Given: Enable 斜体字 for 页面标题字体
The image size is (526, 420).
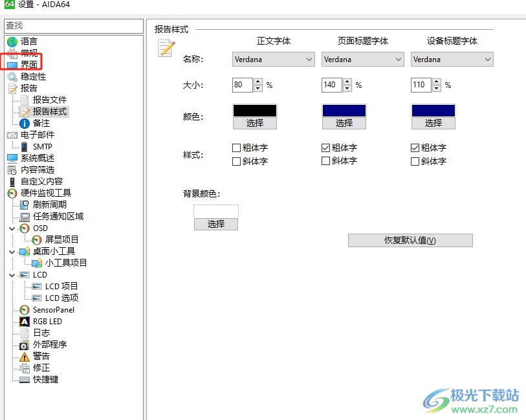Looking at the screenshot, I should 325,161.
